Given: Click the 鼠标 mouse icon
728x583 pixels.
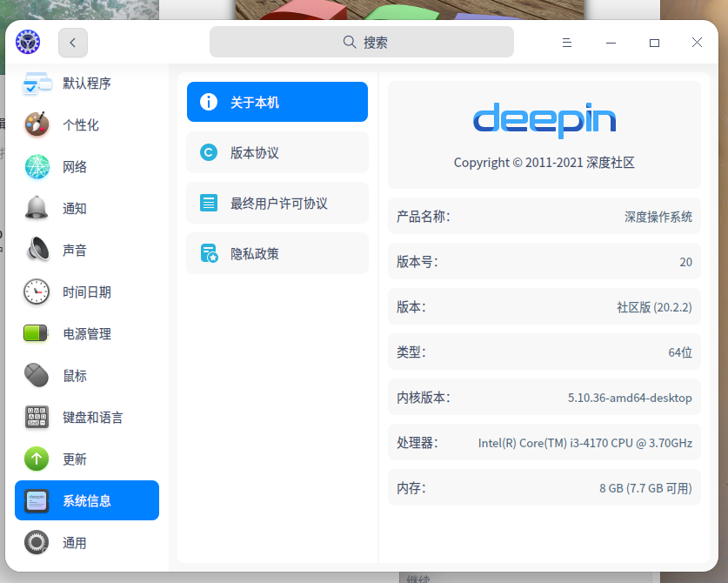Looking at the screenshot, I should pyautogui.click(x=37, y=375).
